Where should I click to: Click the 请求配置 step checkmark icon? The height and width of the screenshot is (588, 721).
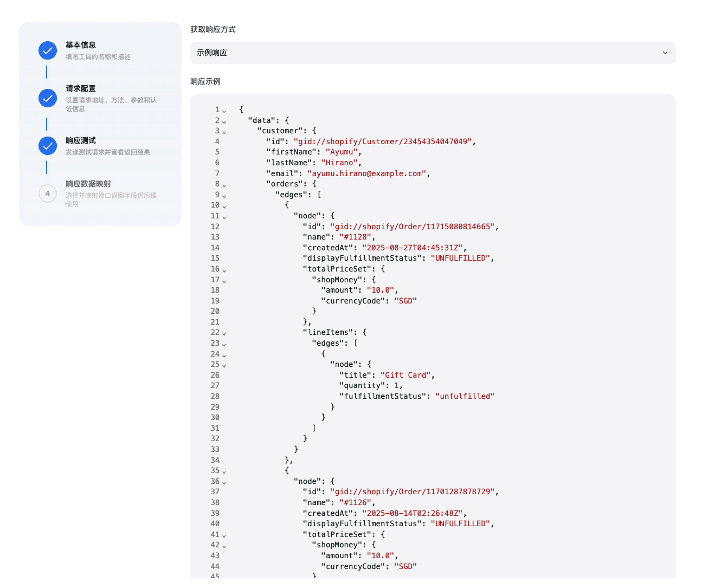pyautogui.click(x=48, y=98)
